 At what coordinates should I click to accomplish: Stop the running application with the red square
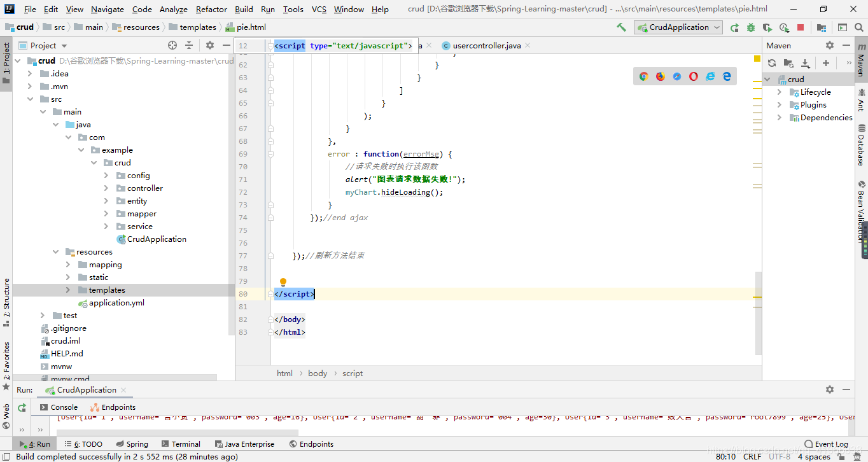801,27
